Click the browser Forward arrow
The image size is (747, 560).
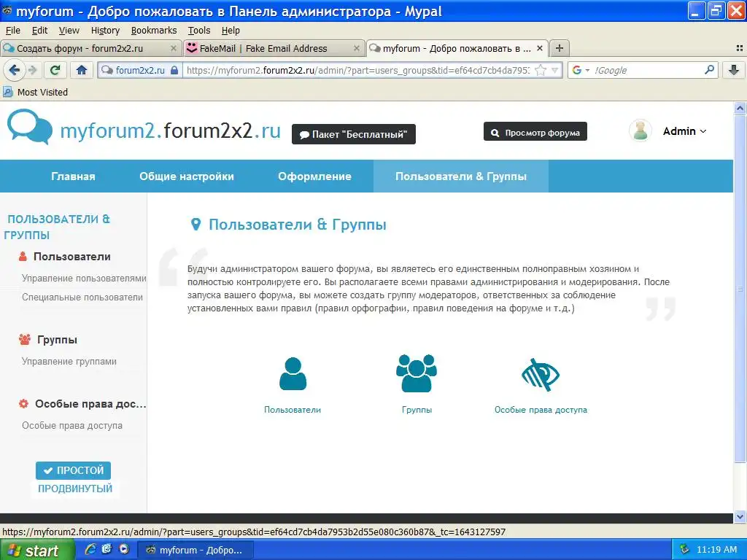point(32,71)
